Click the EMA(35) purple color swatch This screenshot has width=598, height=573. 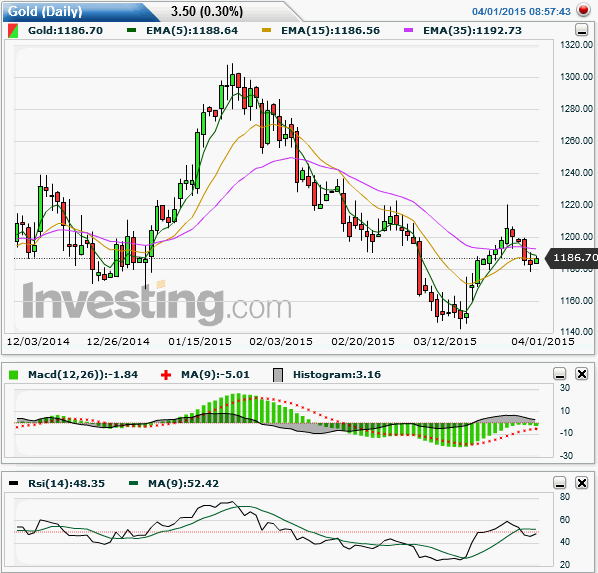[x=408, y=30]
